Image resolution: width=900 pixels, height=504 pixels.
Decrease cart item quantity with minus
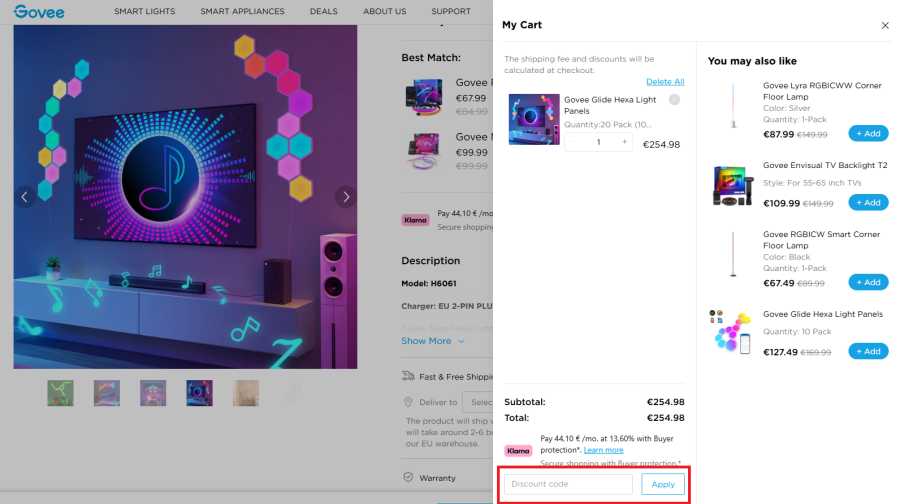(573, 143)
